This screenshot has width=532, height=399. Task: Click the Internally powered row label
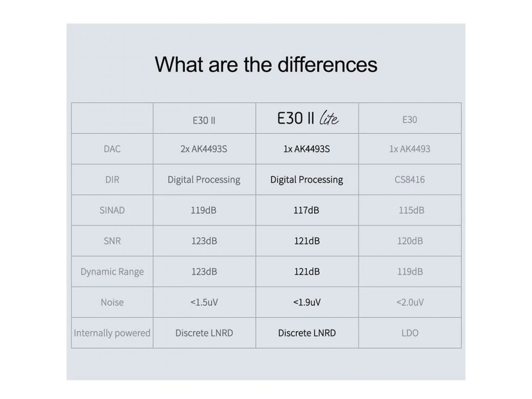[x=112, y=333]
